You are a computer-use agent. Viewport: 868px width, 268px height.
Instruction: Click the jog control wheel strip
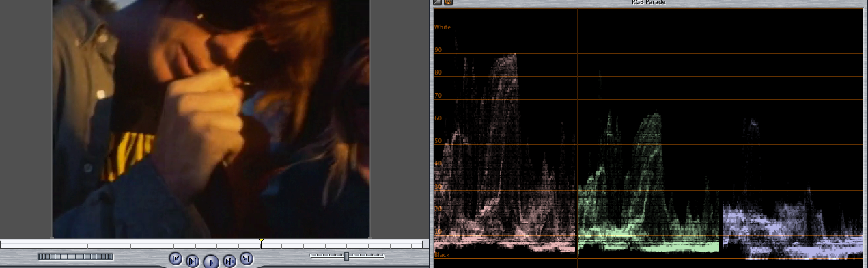76,257
